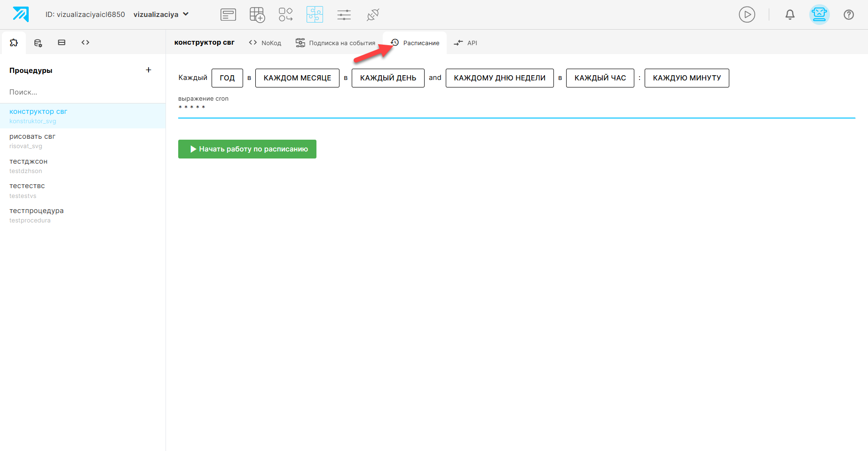Click the plug integrations icon

(373, 15)
